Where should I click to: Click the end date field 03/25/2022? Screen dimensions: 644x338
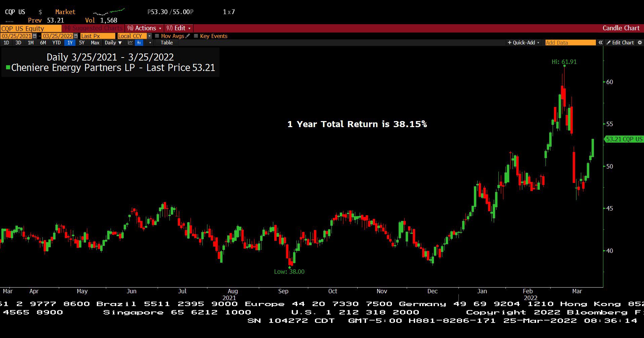pyautogui.click(x=57, y=36)
